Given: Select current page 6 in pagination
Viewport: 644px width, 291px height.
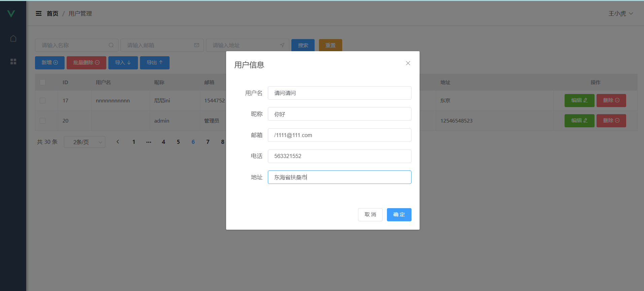Looking at the screenshot, I should point(193,142).
